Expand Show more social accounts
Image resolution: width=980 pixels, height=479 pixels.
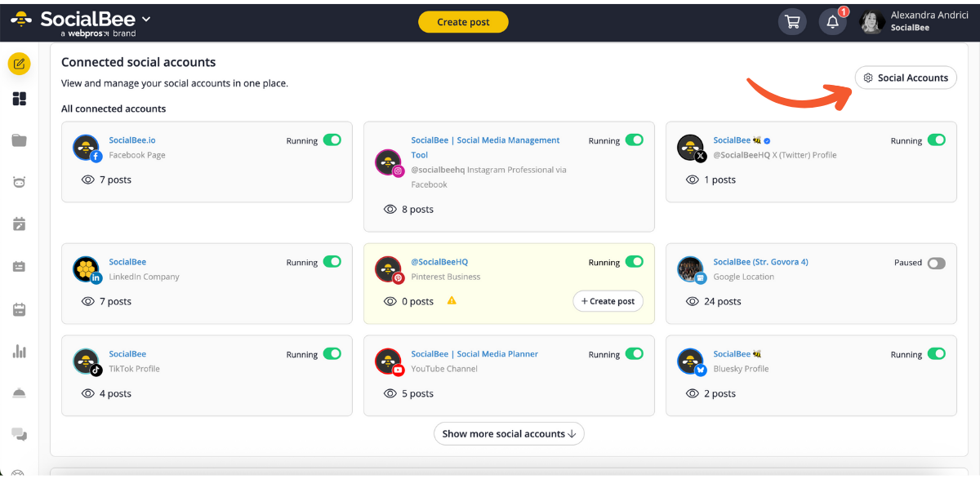point(509,434)
